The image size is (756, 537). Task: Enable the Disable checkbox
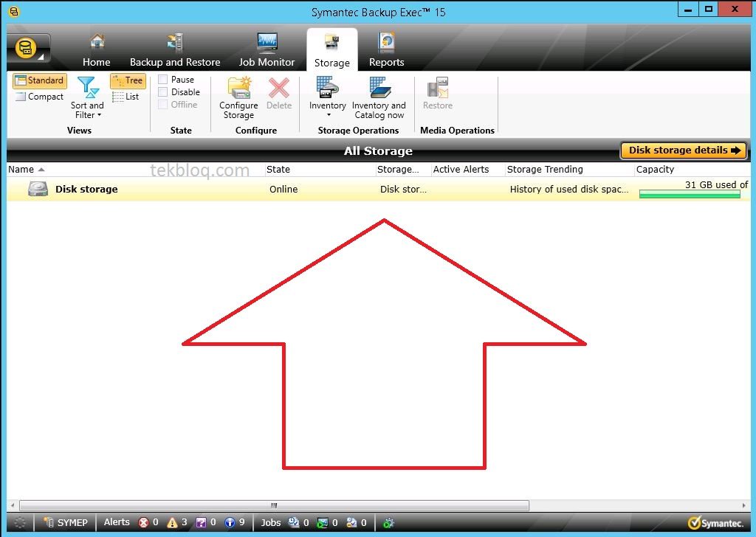[163, 92]
